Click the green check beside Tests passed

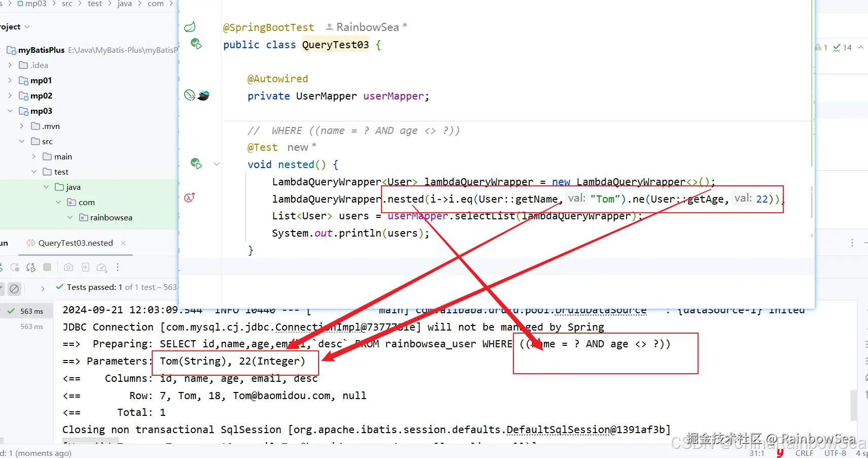pyautogui.click(x=60, y=287)
